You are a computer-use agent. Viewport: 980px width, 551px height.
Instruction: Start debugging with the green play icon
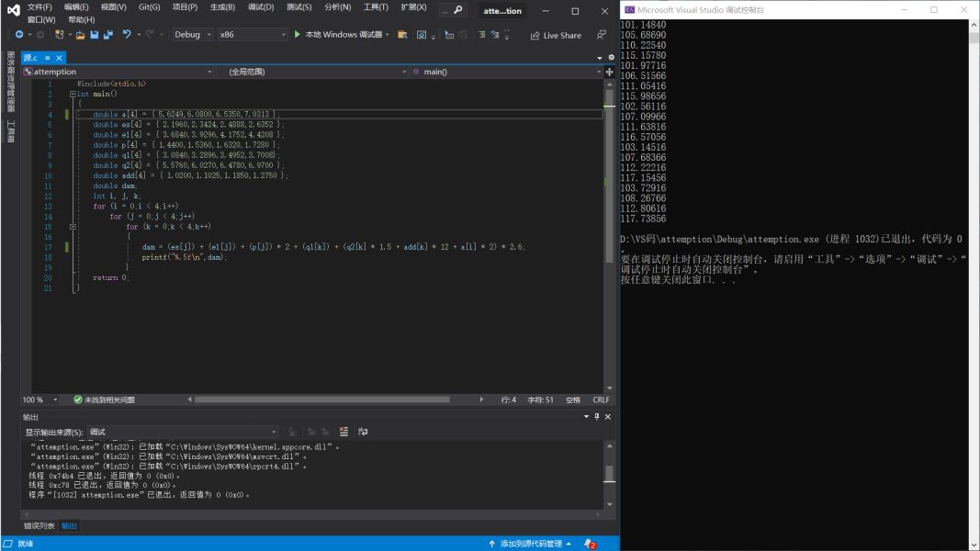click(298, 34)
